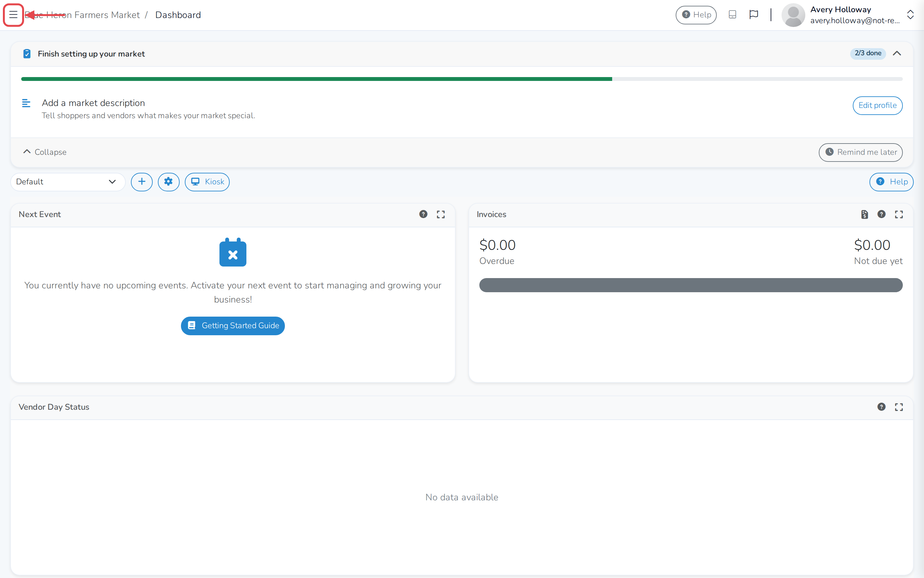This screenshot has height=578, width=924.
Task: Open Blue Heron Farmers Market breadcrumb
Action: (x=82, y=15)
